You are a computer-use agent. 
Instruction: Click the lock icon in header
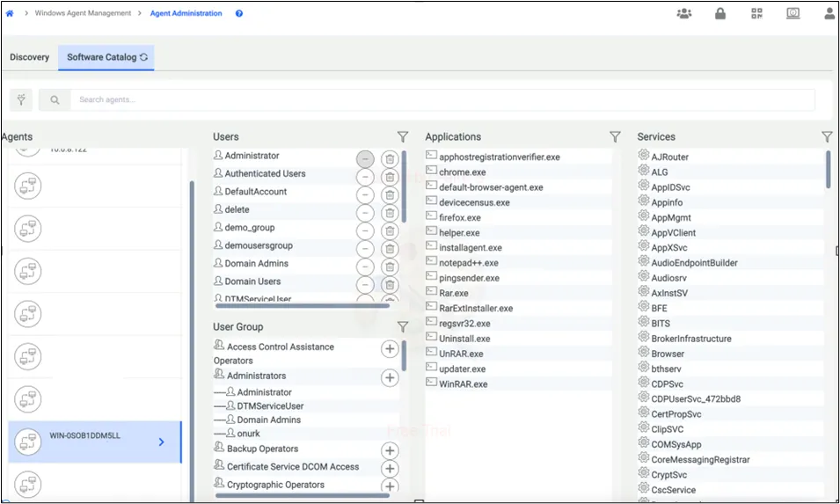[720, 13]
